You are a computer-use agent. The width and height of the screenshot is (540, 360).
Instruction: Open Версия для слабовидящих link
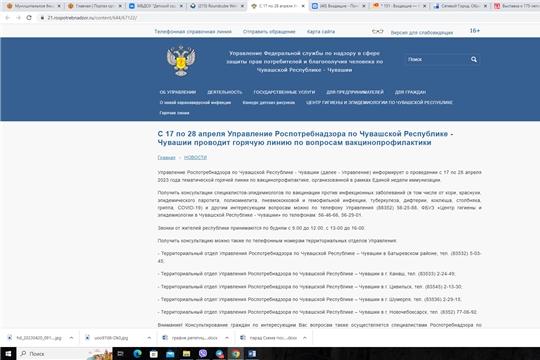click(x=422, y=33)
